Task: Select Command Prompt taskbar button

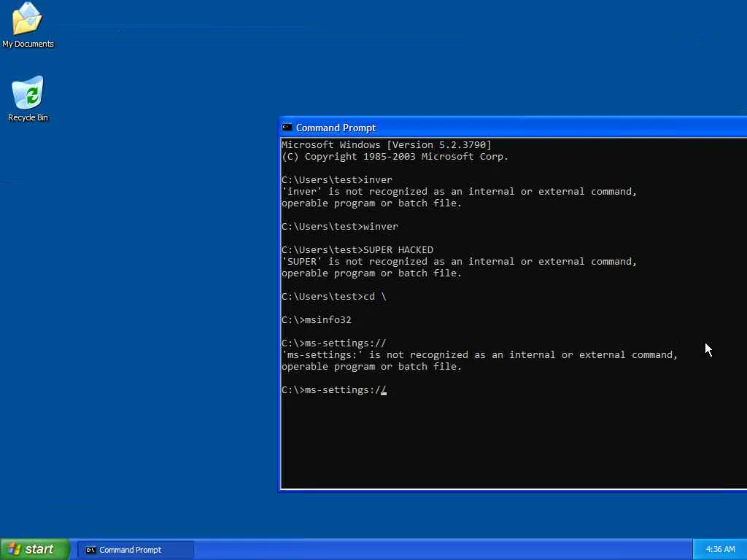Action: click(x=136, y=550)
